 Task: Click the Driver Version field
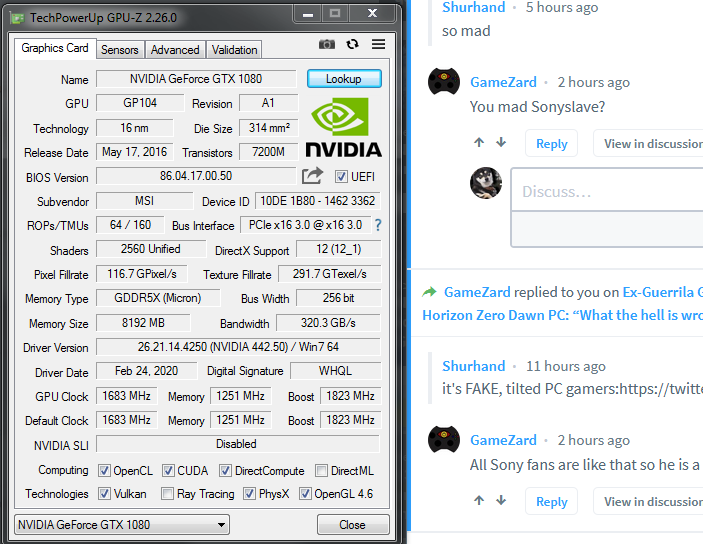(238, 347)
